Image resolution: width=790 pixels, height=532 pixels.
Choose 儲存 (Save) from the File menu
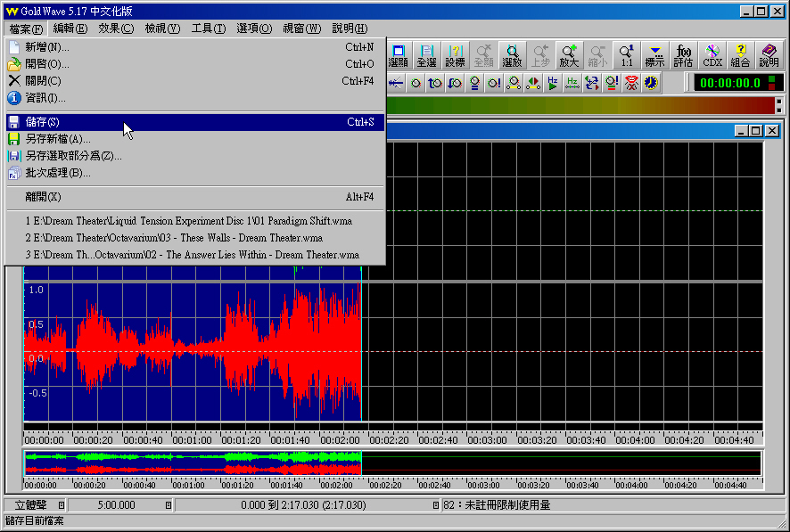[43, 122]
